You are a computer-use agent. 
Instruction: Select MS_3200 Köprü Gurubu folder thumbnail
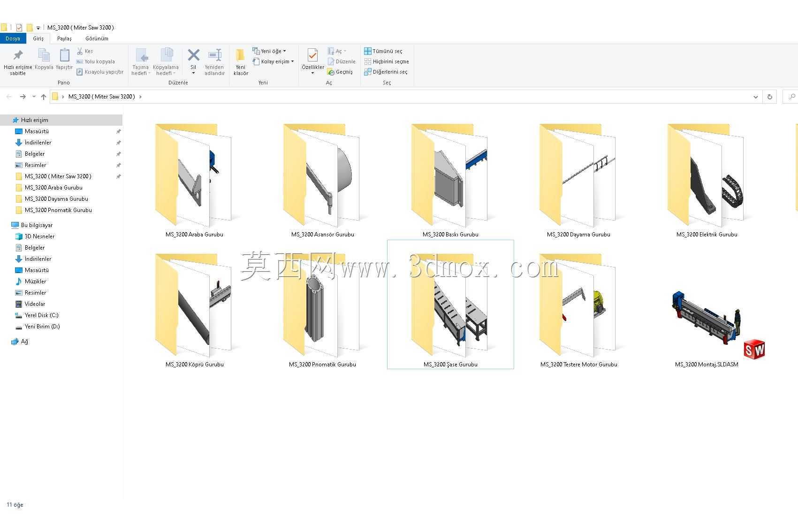click(194, 304)
